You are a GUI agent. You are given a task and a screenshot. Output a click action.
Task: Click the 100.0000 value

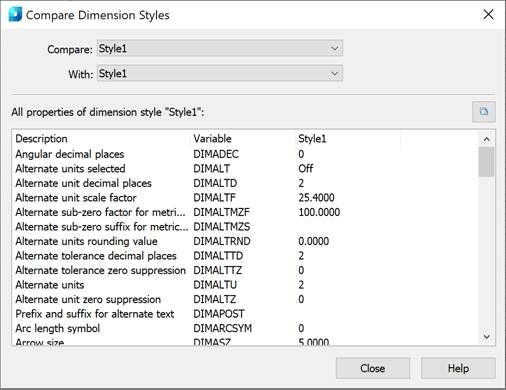pos(319,212)
